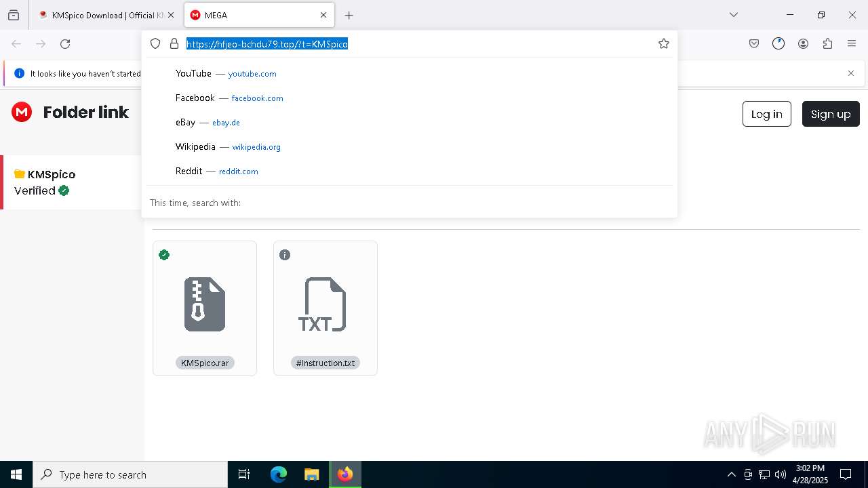
Task: Open the extensions puzzle icon
Action: click(x=827, y=43)
